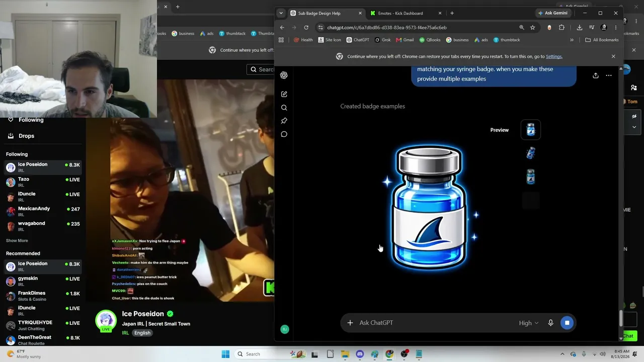This screenshot has width=644, height=362.
Task: Show more bookmarks with the overflow chevron
Action: 572,40
